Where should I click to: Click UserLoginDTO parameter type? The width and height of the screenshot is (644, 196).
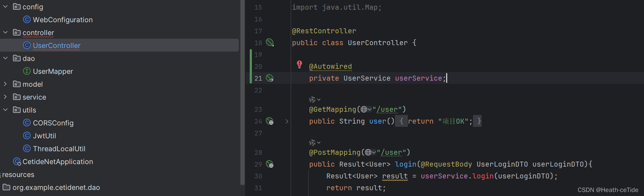pyautogui.click(x=502, y=164)
